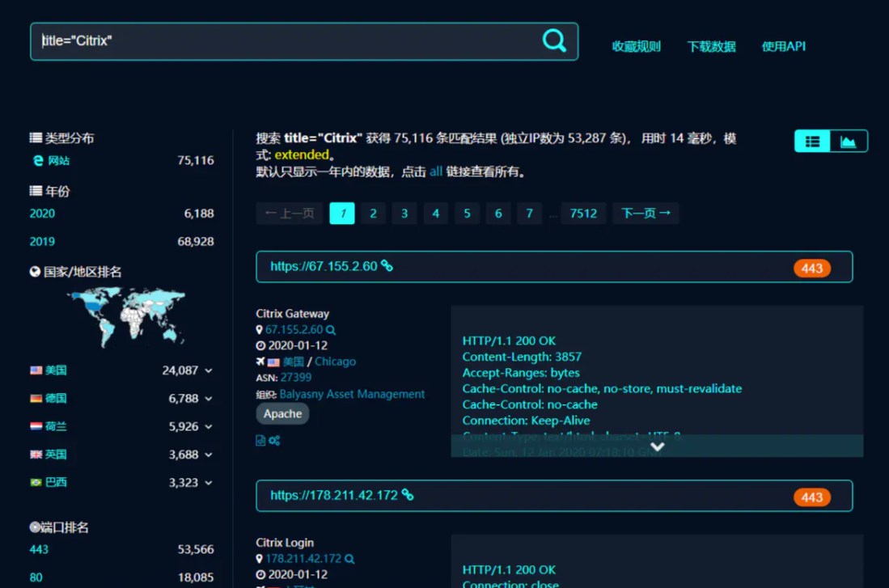Click the world map thumbnail

click(126, 317)
